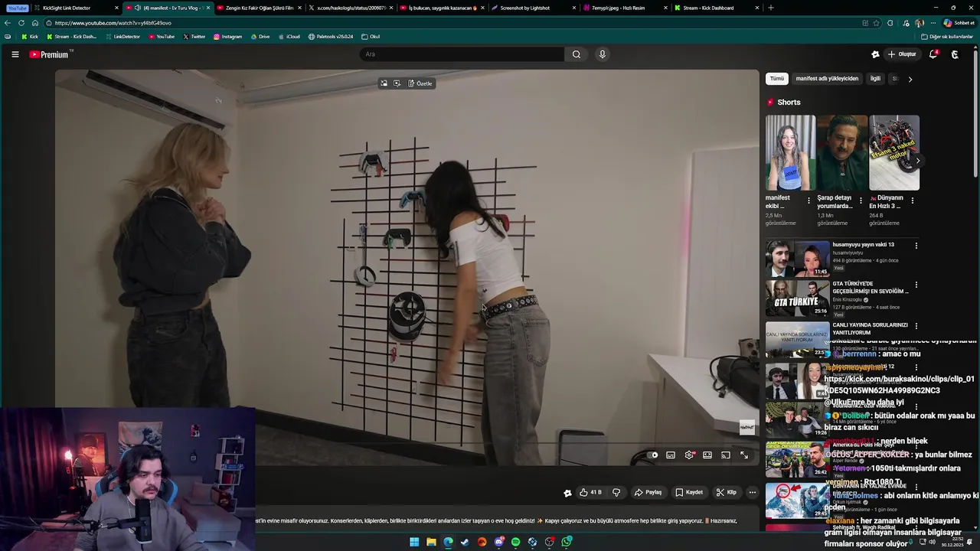980x551 pixels.
Task: Toggle autoplay switch in player controls
Action: (x=652, y=455)
